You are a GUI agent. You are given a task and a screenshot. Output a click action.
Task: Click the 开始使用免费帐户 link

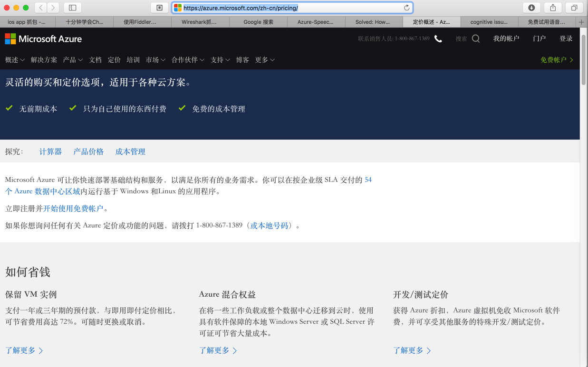73,208
